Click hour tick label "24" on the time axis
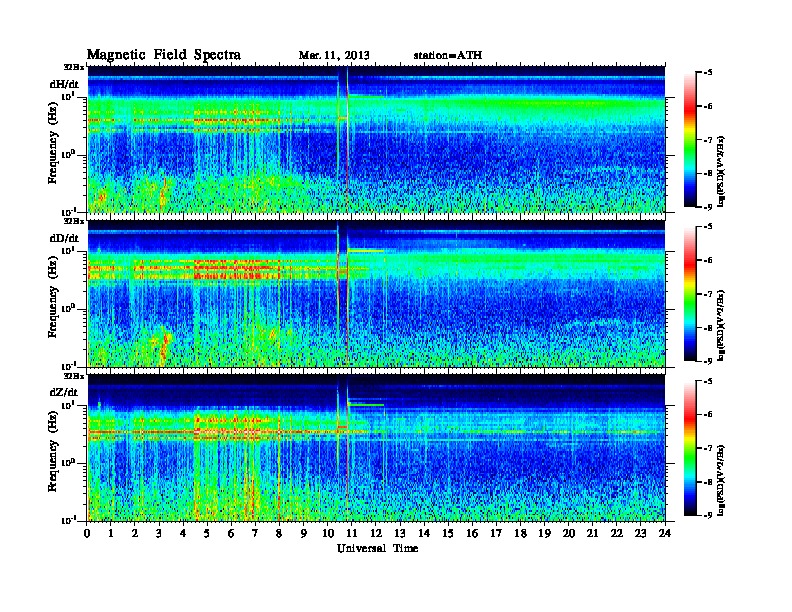The width and height of the screenshot is (792, 612). 665,533
